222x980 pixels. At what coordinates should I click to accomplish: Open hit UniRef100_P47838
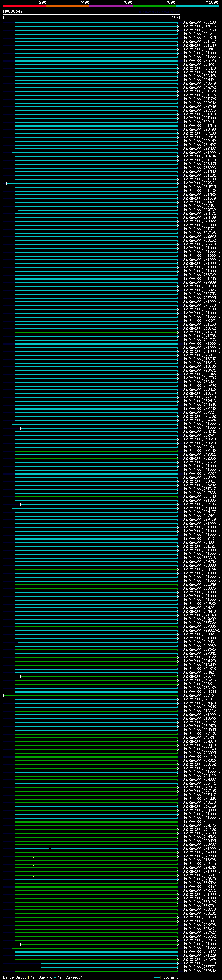click(199, 493)
